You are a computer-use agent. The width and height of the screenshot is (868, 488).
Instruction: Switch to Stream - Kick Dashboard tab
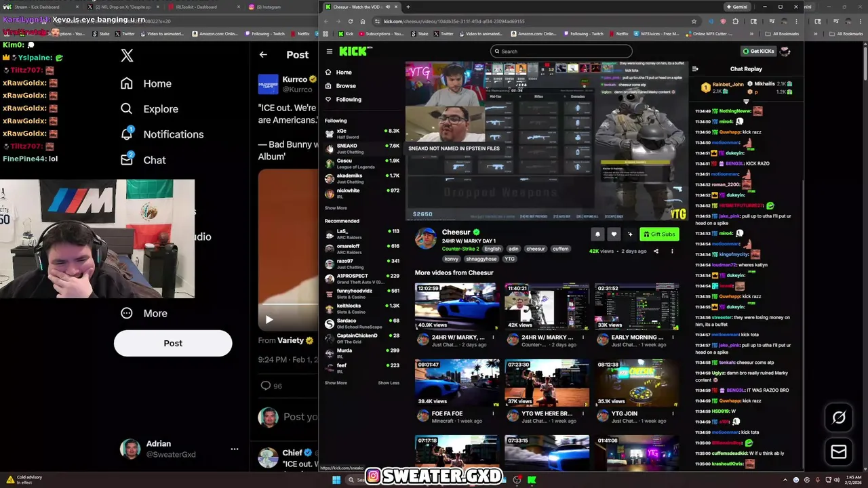point(41,7)
